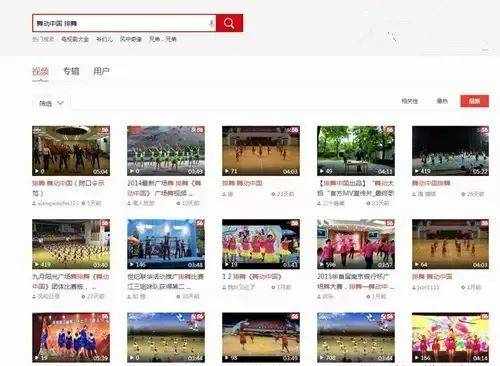Screen dimensions: 500x366
Task: Open the title link of 2013最新广场舞 video
Action: pos(165,188)
